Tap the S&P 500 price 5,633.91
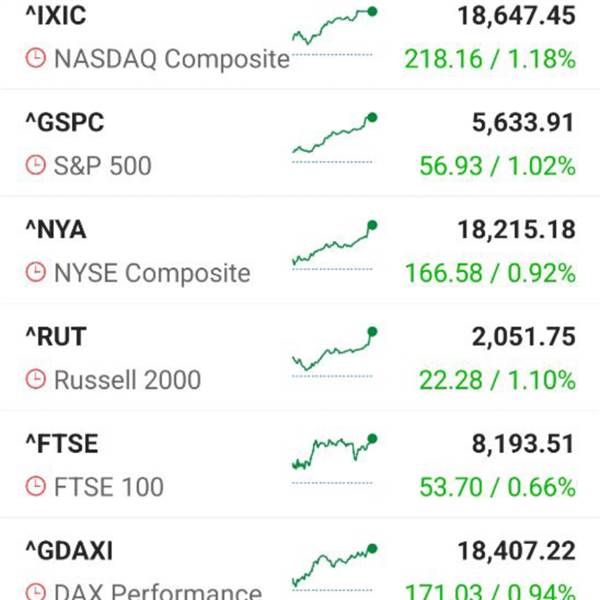 [x=523, y=122]
